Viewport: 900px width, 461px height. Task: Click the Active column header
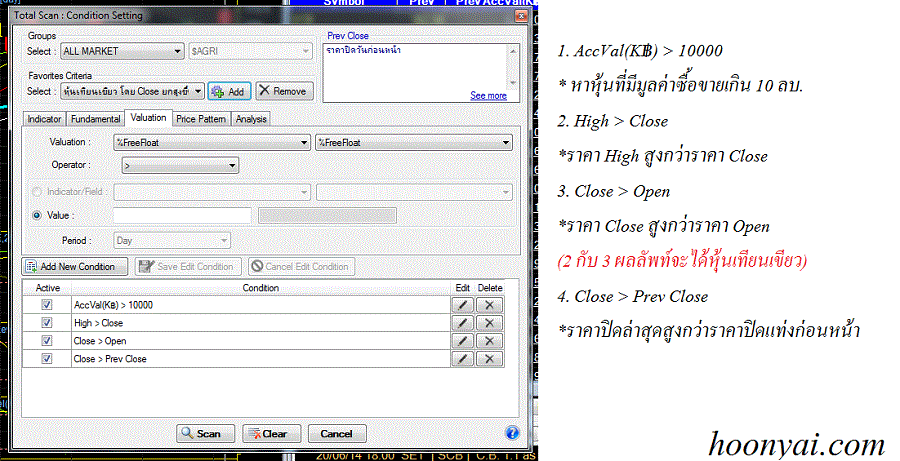tap(48, 288)
